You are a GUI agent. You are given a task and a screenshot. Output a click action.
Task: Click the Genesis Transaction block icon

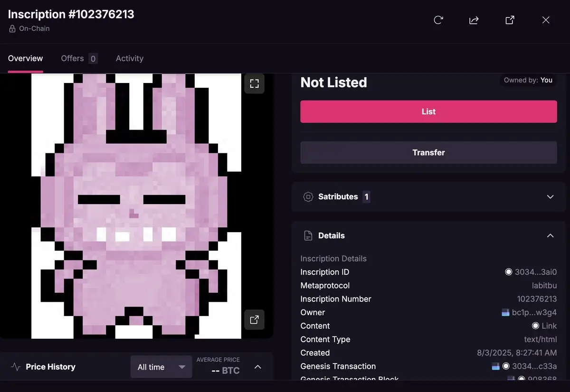495,366
